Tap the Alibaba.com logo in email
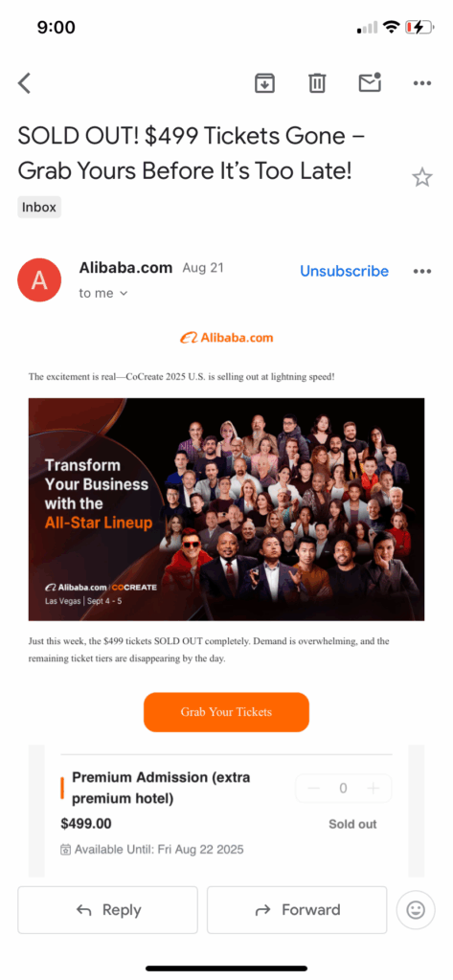The width and height of the screenshot is (453, 980). tap(226, 338)
